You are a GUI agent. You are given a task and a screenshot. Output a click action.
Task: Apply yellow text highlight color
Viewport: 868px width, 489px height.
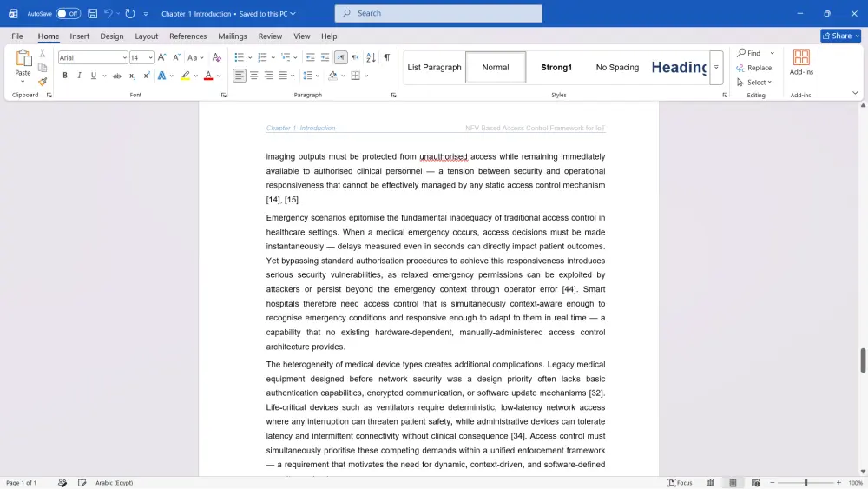(186, 76)
